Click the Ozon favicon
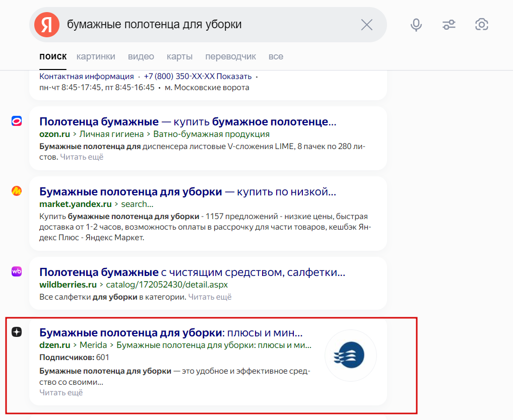The image size is (513, 420). tap(17, 121)
